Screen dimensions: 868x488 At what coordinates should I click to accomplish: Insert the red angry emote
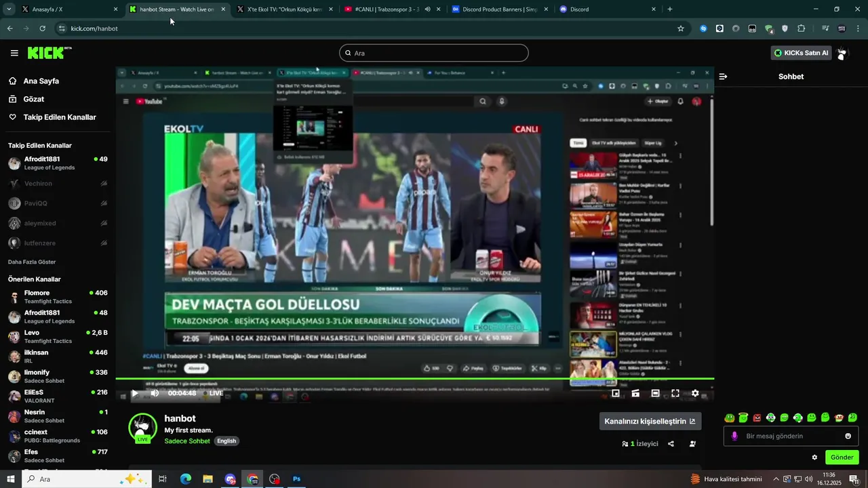point(757,418)
